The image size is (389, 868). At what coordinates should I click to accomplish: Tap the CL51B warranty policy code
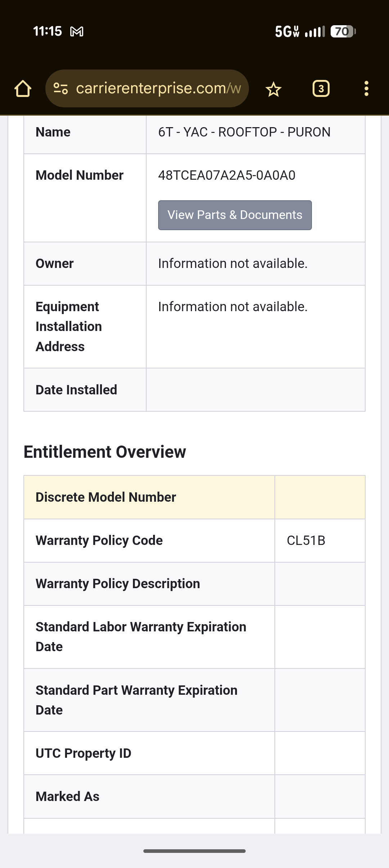(x=306, y=541)
